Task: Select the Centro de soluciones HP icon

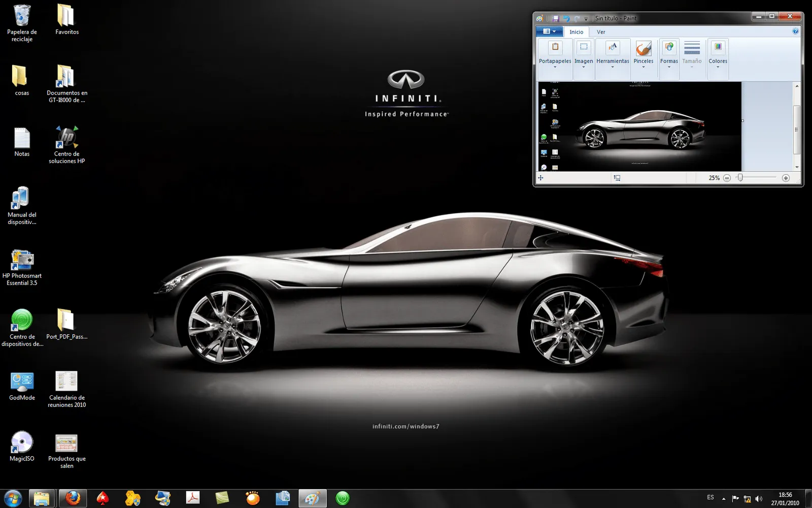Action: click(67, 145)
